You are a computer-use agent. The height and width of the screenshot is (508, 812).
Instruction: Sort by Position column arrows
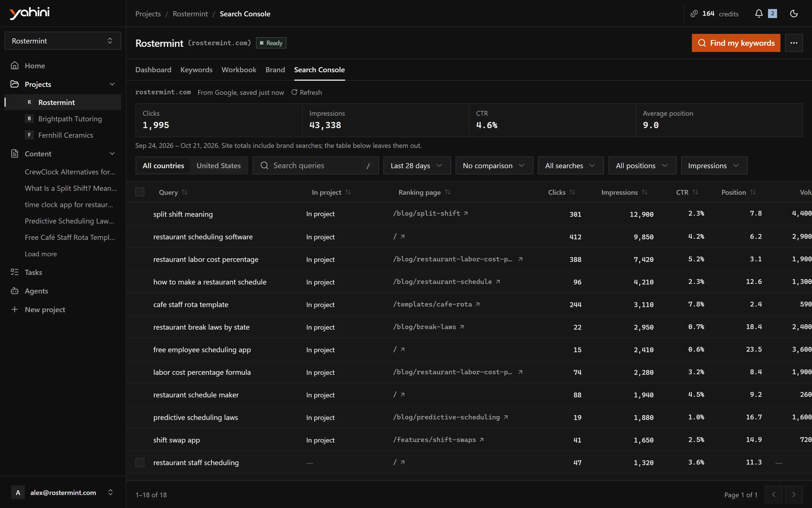[x=753, y=192]
